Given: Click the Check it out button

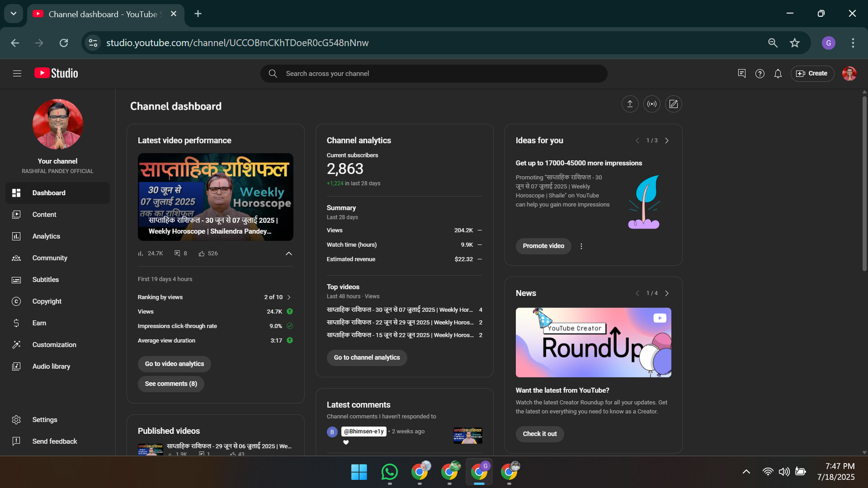Looking at the screenshot, I should [x=540, y=434].
